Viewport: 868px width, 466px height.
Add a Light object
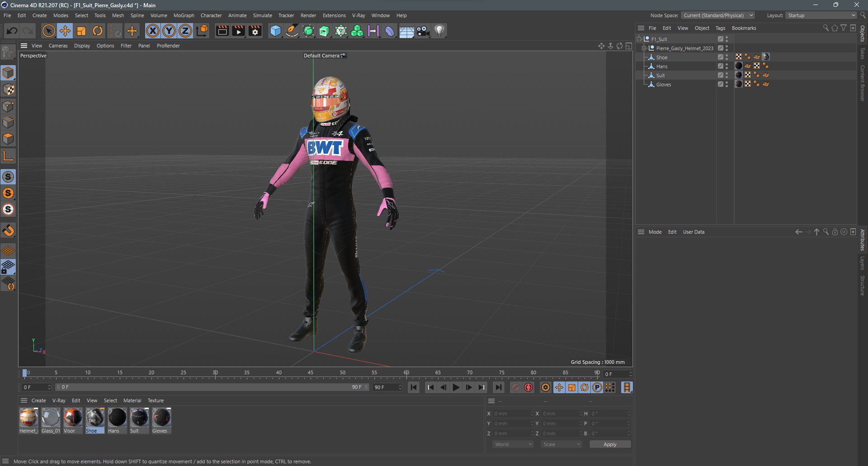coord(439,31)
